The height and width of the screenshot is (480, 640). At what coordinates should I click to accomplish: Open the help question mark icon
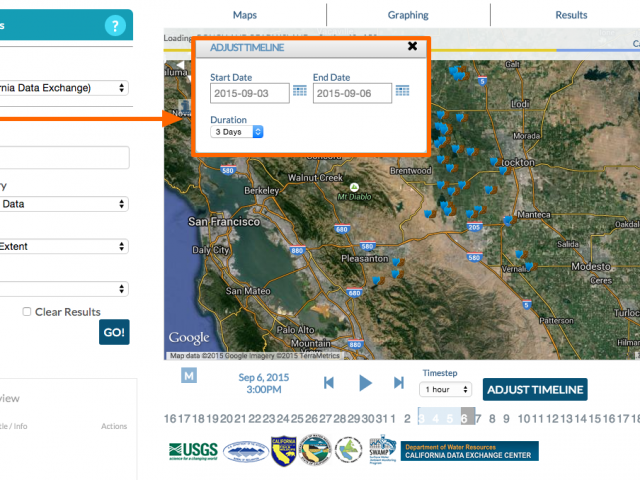pyautogui.click(x=115, y=26)
